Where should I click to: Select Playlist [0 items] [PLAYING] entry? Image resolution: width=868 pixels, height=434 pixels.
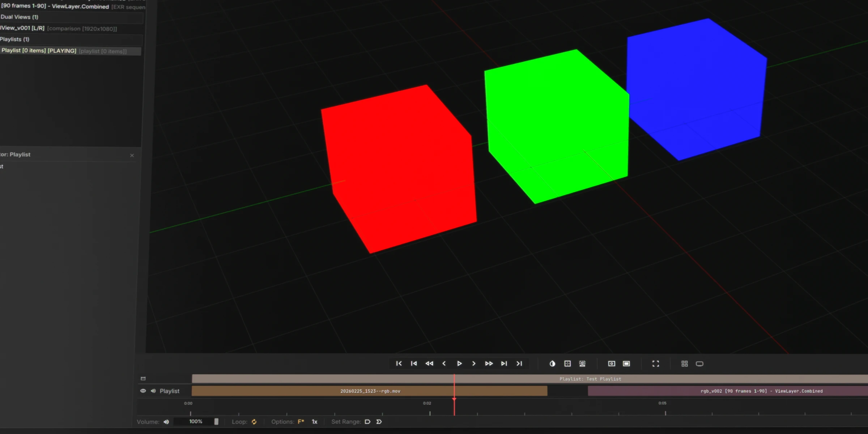point(39,51)
